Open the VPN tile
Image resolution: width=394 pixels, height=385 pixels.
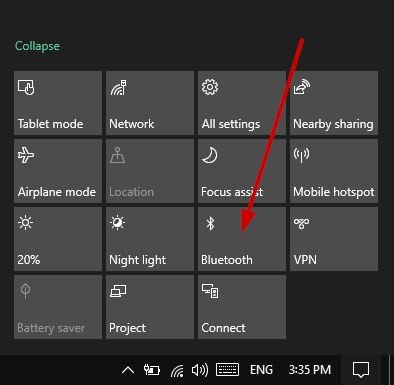334,239
